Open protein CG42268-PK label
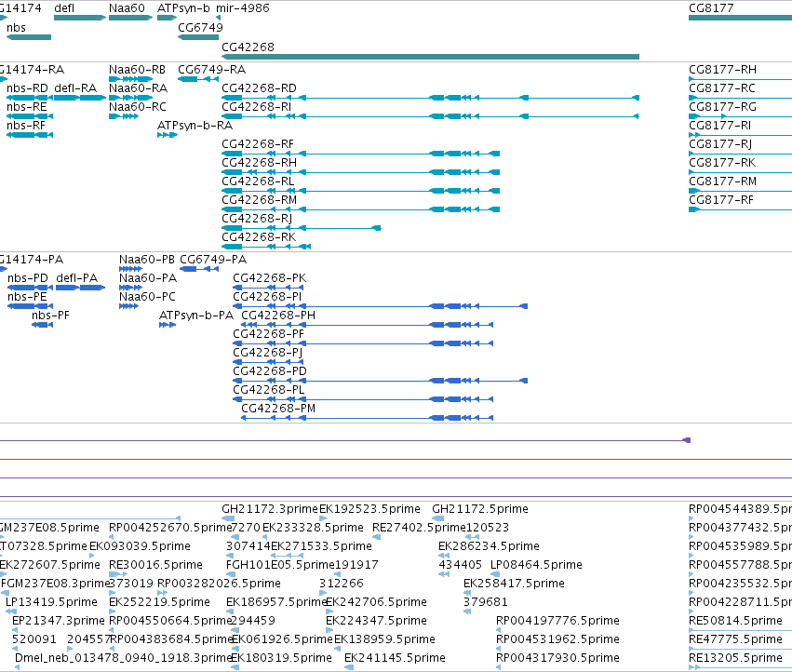792x672 pixels. (270, 278)
